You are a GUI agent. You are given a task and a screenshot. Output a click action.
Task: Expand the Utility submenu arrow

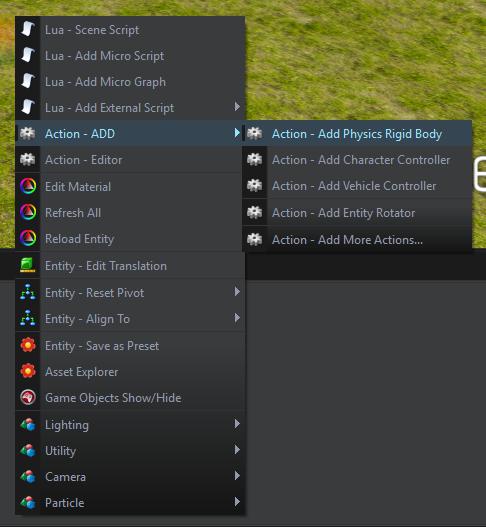click(x=237, y=450)
